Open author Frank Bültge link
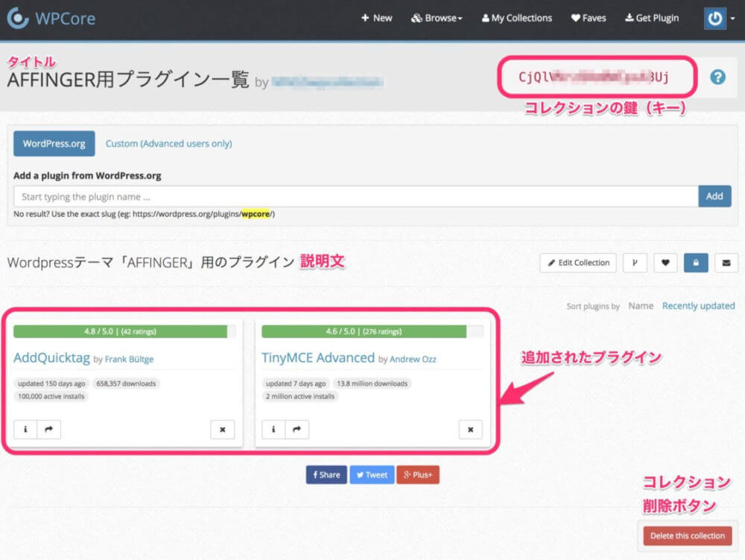 pyautogui.click(x=129, y=359)
